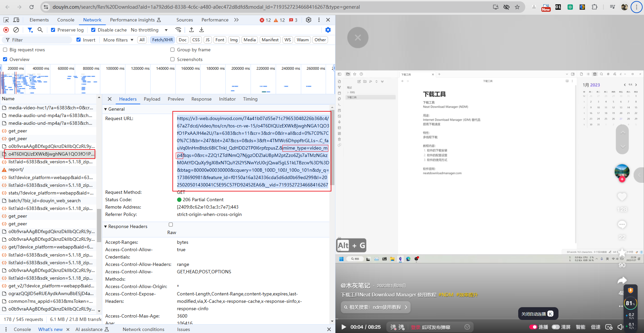Click the install app icon in address bar
644x333 pixels.
point(495,7)
